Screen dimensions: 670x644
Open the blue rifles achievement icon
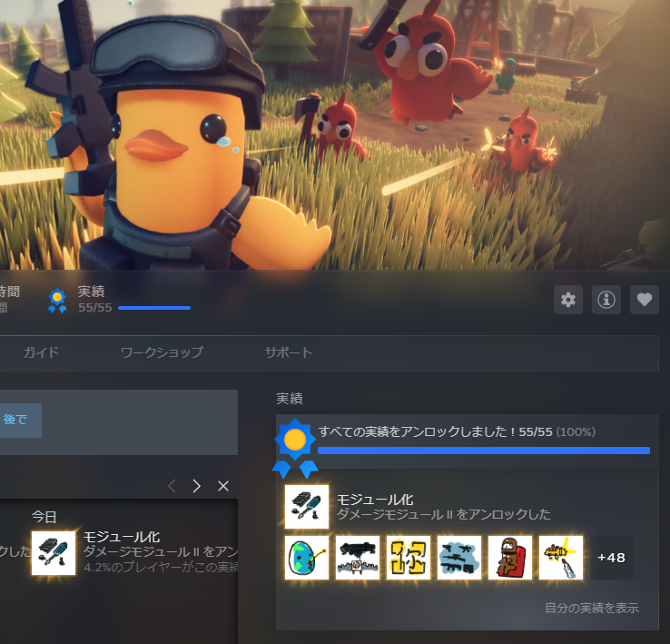tap(459, 558)
